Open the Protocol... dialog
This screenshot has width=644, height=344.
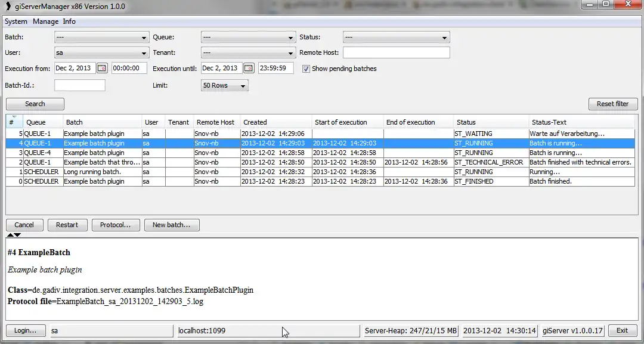click(x=116, y=225)
